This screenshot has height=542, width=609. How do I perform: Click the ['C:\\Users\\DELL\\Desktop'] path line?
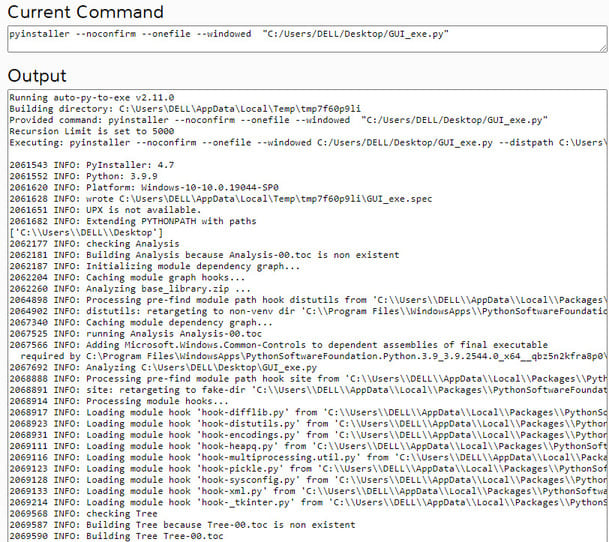86,233
